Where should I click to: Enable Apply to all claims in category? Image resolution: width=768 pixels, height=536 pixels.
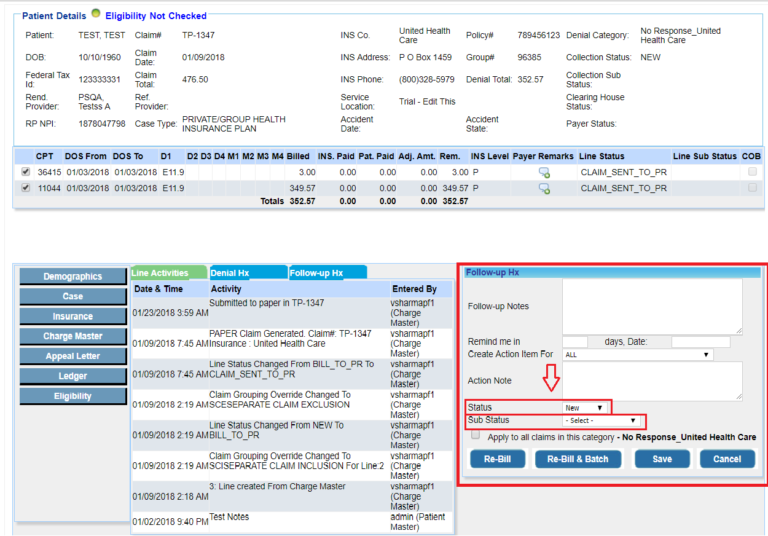pos(475,435)
